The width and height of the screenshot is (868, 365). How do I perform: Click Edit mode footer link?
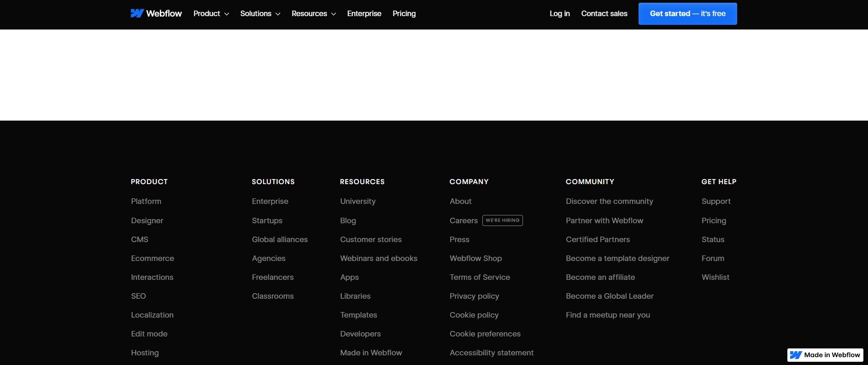pyautogui.click(x=149, y=334)
